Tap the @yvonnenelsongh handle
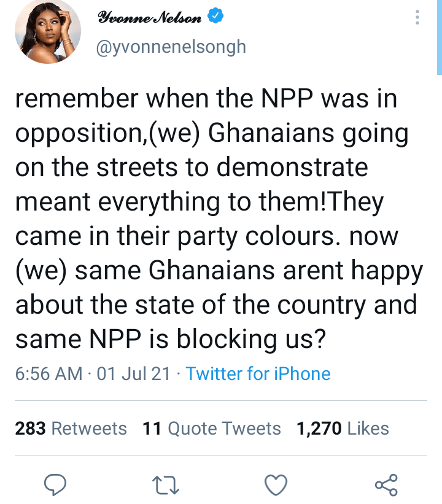The height and width of the screenshot is (504, 442). coord(171,47)
